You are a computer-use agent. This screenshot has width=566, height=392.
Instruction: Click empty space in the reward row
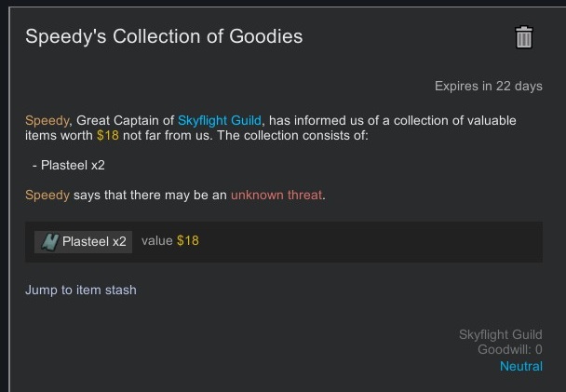[372, 241]
